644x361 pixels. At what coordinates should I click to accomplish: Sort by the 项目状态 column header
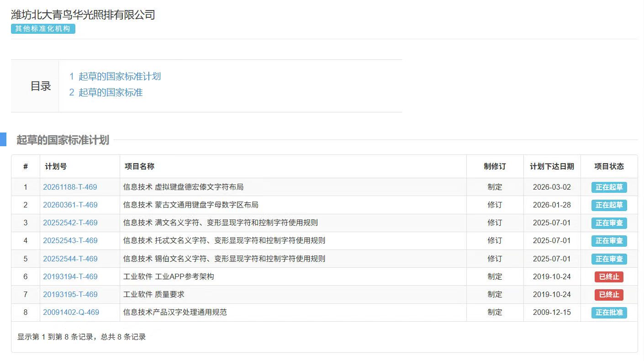(609, 166)
